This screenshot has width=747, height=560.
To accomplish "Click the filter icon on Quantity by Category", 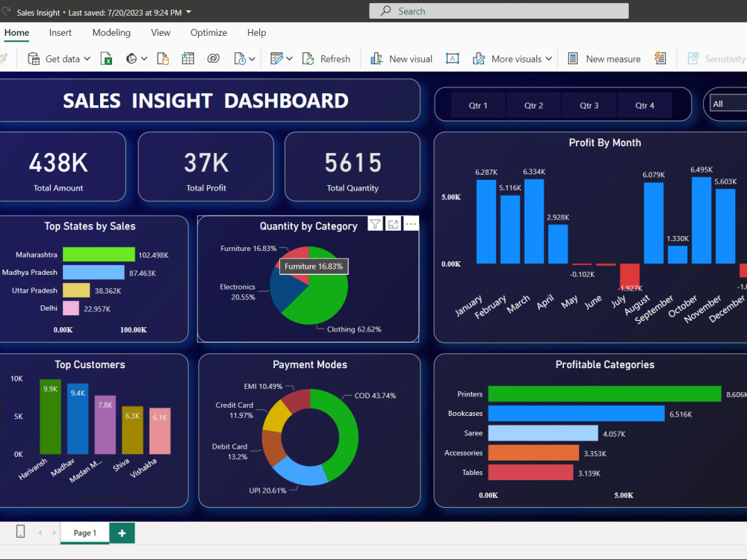I will pyautogui.click(x=375, y=224).
